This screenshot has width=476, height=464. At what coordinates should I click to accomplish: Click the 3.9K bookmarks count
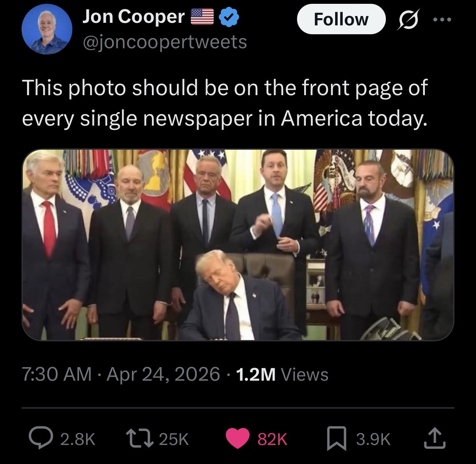coord(373,439)
